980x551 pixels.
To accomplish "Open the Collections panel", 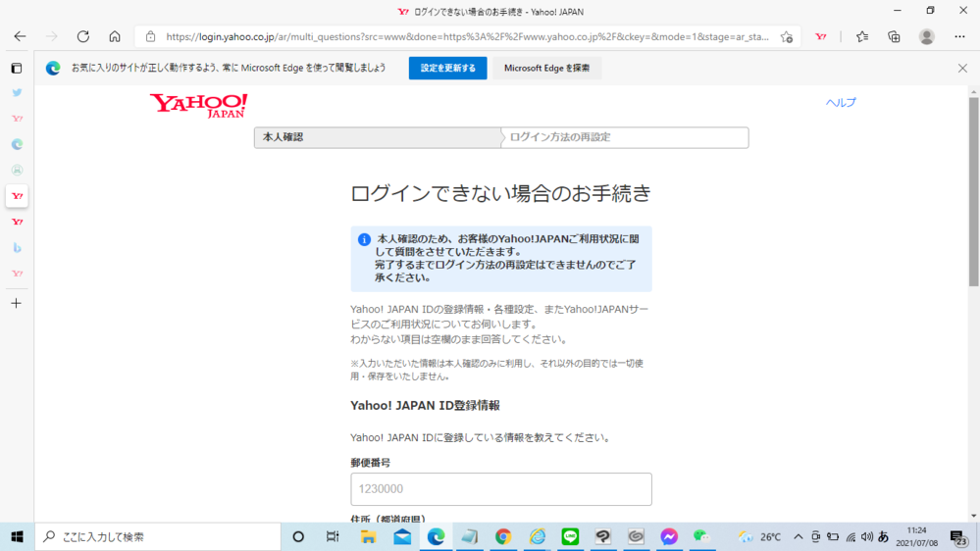I will point(894,37).
